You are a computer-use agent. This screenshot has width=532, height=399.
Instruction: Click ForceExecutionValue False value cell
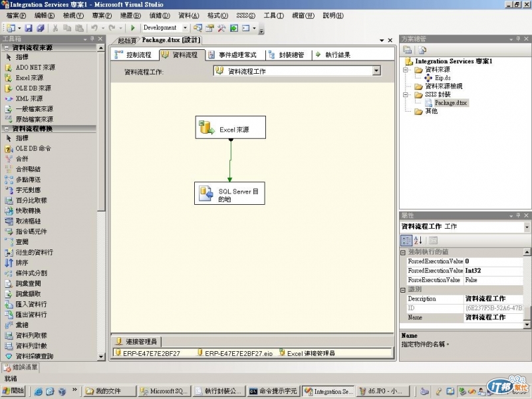coord(493,280)
